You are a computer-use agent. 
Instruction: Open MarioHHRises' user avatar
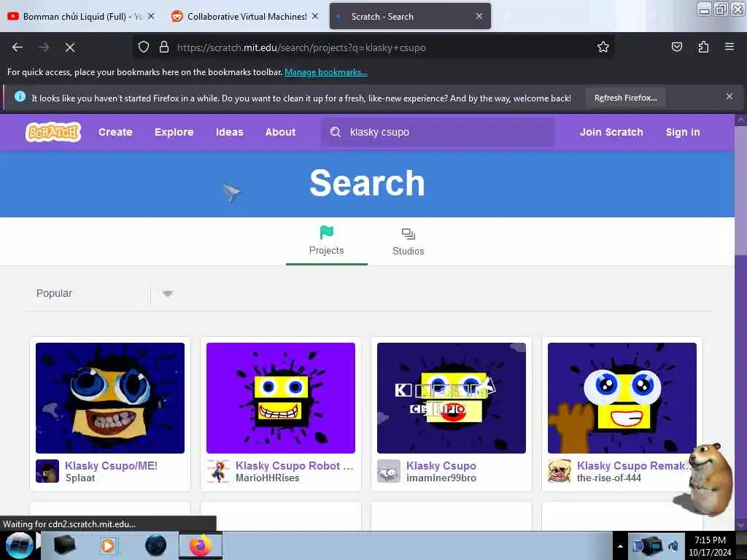pos(218,471)
